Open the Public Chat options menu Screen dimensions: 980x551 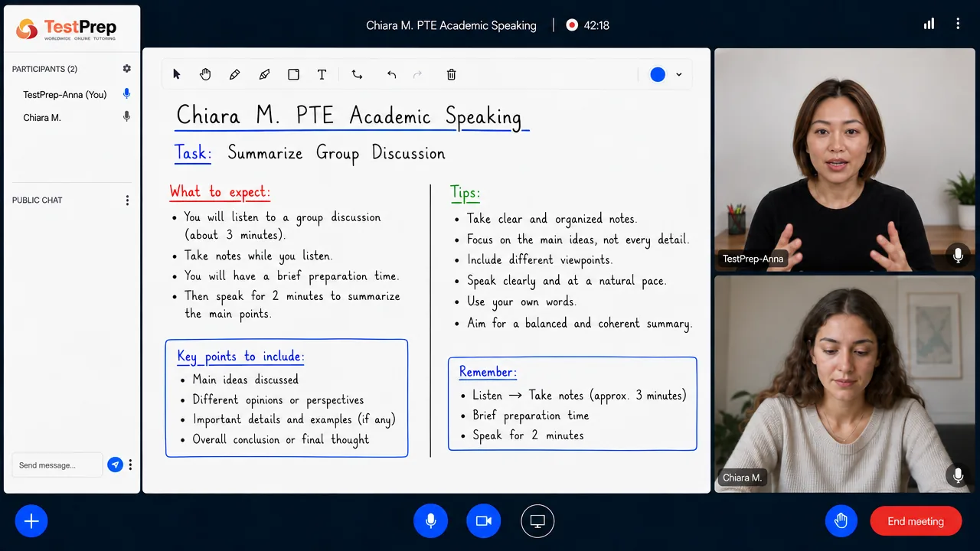click(x=127, y=201)
